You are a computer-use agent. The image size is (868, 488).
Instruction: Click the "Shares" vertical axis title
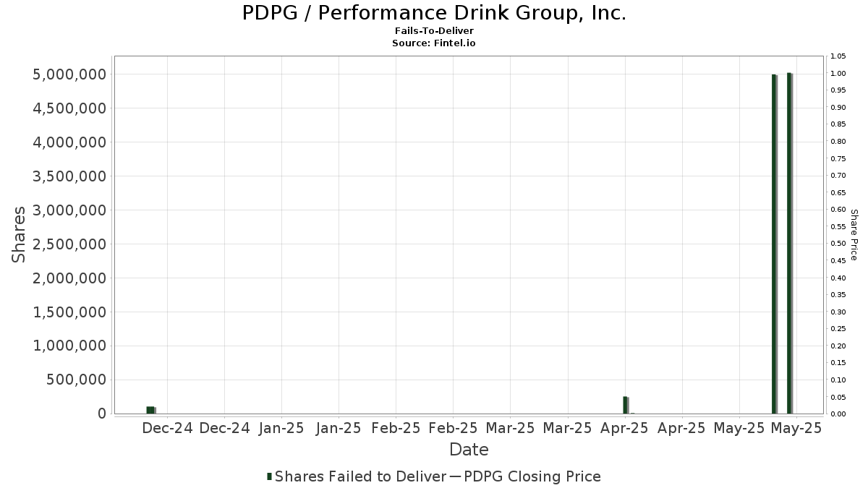19,234
